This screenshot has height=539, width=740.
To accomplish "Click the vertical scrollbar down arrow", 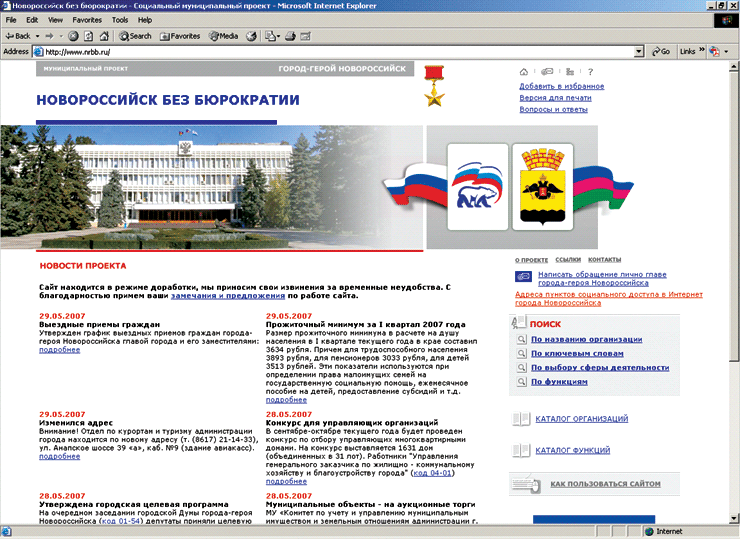I will click(734, 519).
